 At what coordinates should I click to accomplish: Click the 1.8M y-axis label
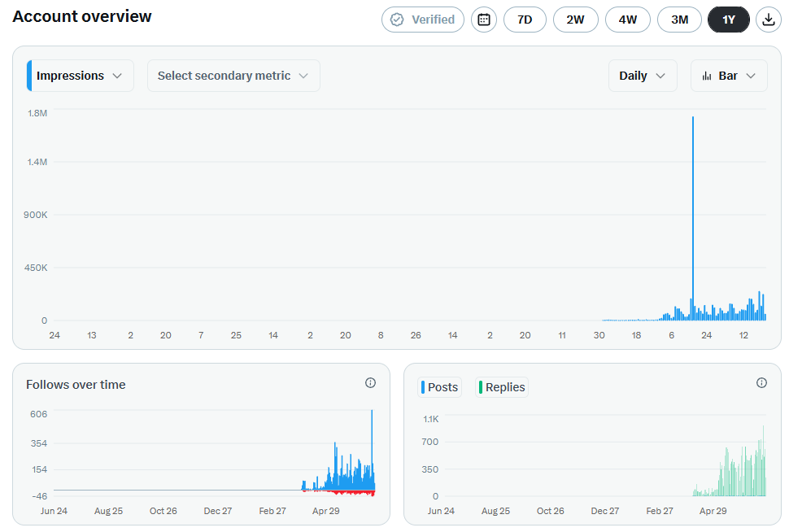(37, 113)
